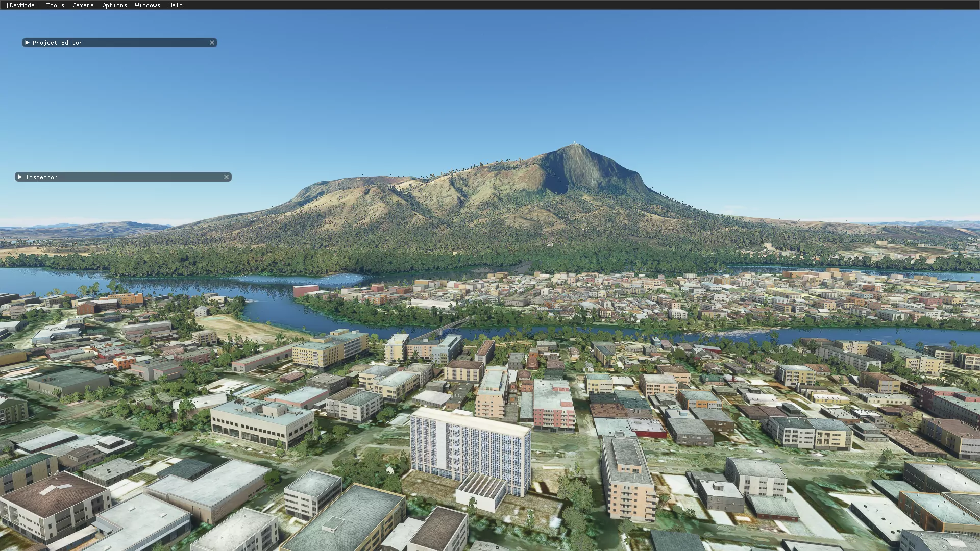The width and height of the screenshot is (980, 551).
Task: Open the Help menu
Action: pyautogui.click(x=175, y=5)
